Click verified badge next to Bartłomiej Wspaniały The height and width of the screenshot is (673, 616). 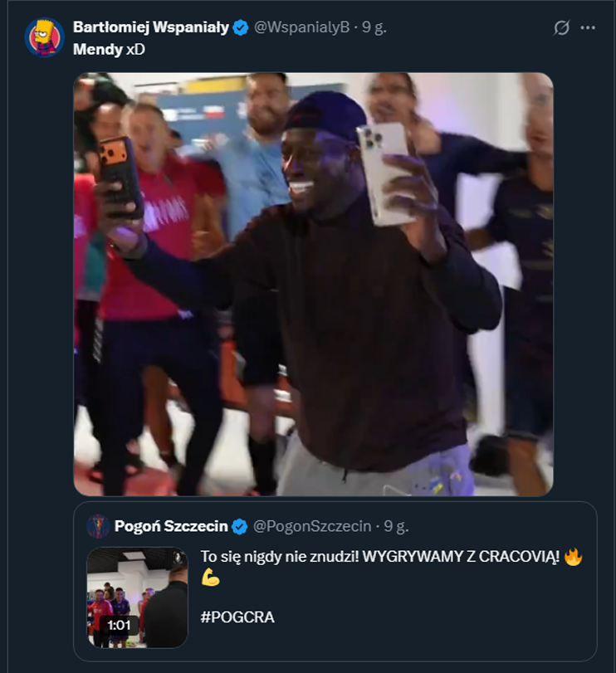tap(241, 28)
